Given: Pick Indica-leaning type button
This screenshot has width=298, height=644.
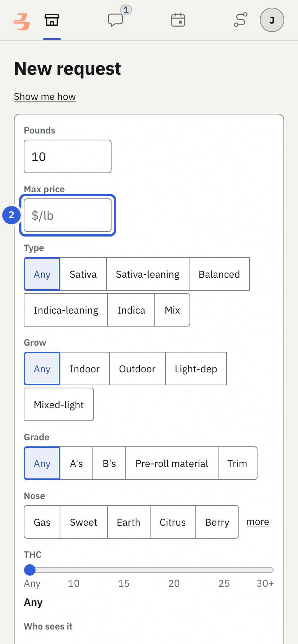Looking at the screenshot, I should 66,310.
